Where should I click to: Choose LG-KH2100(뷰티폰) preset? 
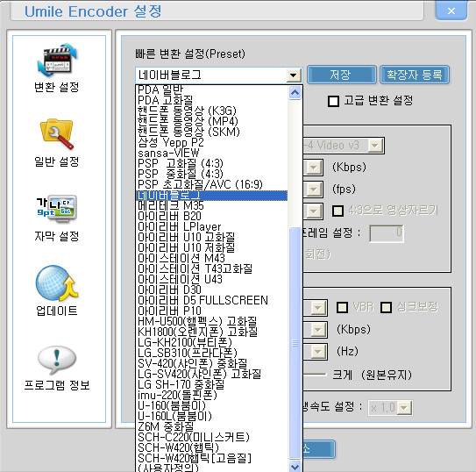click(x=212, y=342)
